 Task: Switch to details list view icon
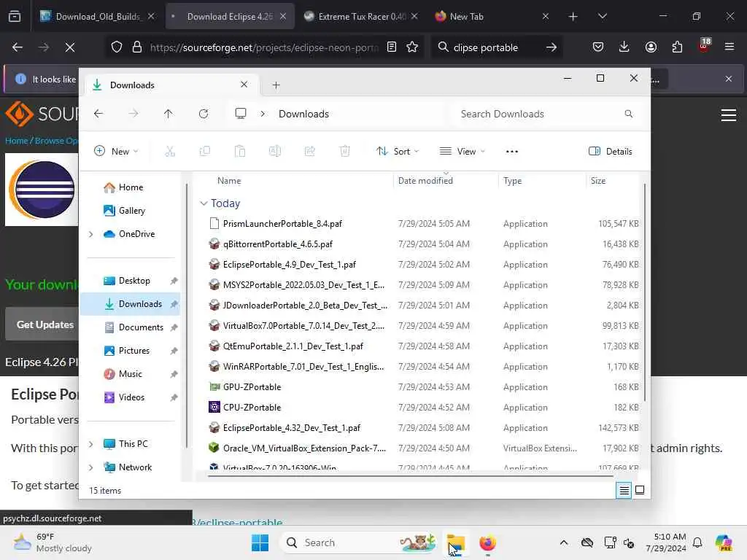point(624,490)
